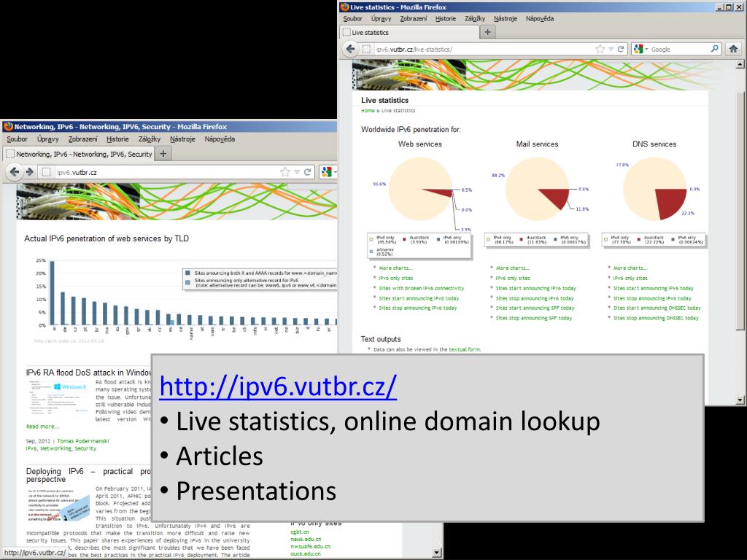Click Windows 8 thumbnail in RA flood article
The width and height of the screenshot is (747, 560).
[59, 396]
